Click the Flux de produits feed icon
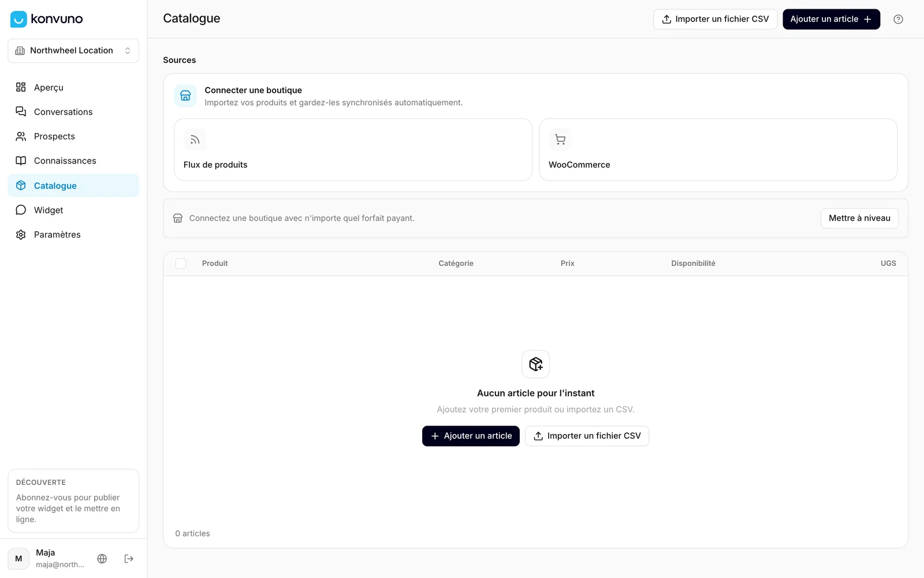The height and width of the screenshot is (578, 924). tap(195, 140)
